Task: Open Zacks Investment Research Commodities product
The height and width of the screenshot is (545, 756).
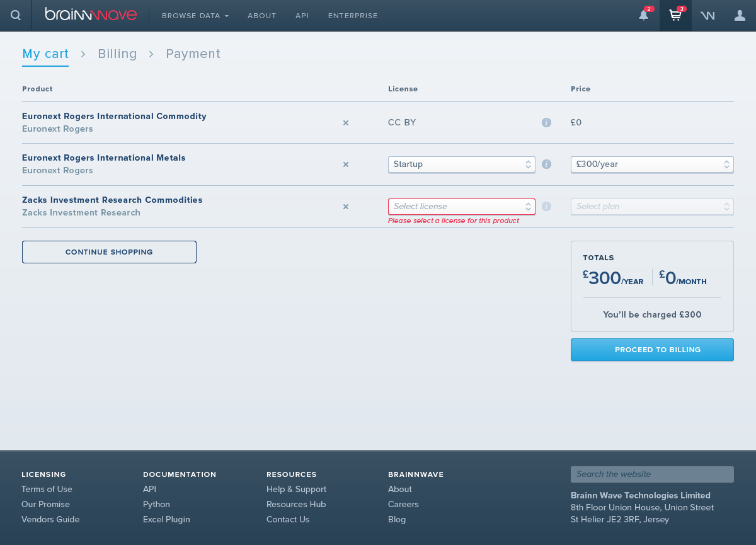Action: point(112,200)
